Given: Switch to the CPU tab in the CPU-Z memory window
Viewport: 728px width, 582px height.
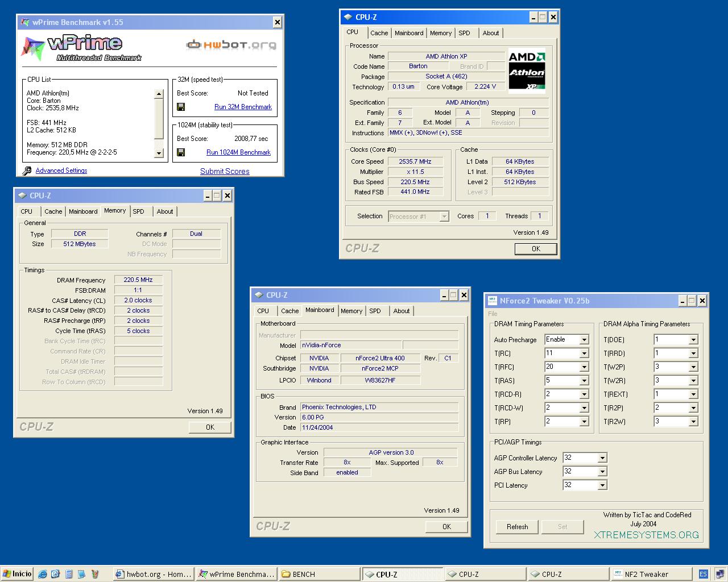Looking at the screenshot, I should (27, 211).
